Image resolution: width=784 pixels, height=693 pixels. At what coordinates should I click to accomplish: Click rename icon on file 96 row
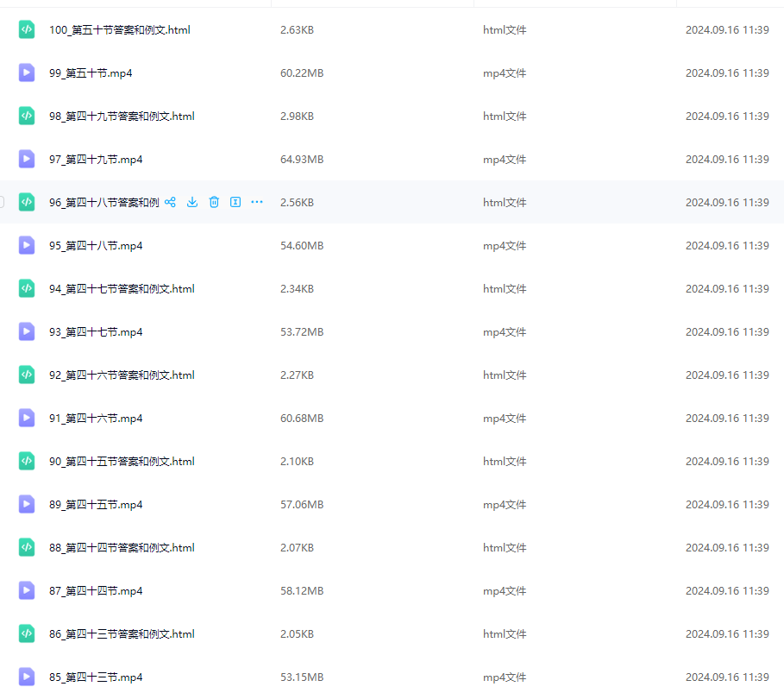[x=235, y=202]
